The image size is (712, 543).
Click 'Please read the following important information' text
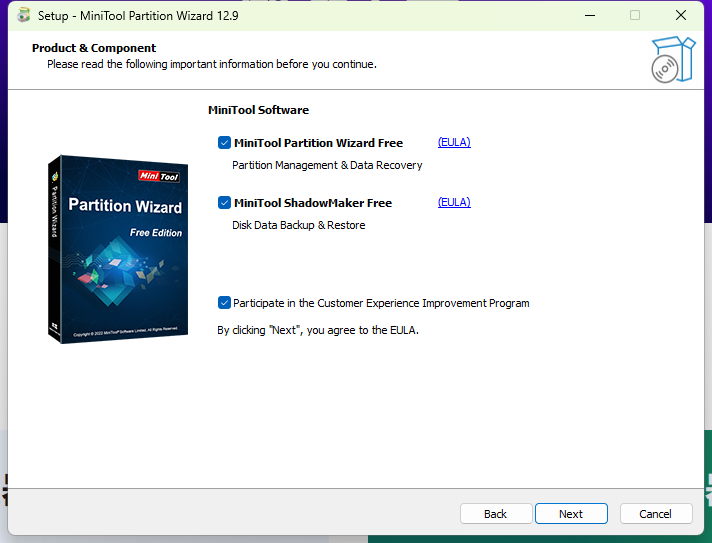(x=212, y=64)
